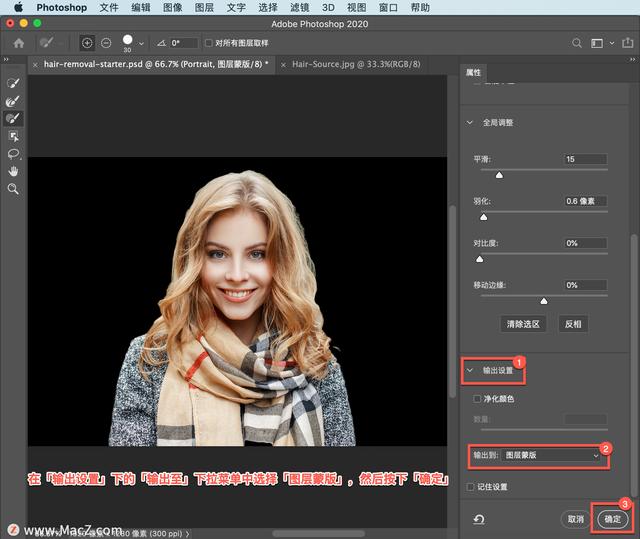
Task: Collapse the 全局调整 section
Action: (x=470, y=122)
